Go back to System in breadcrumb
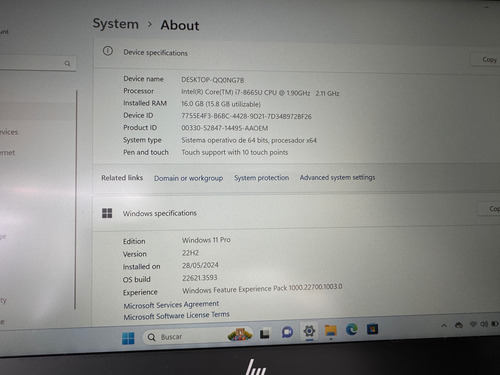 pos(115,24)
